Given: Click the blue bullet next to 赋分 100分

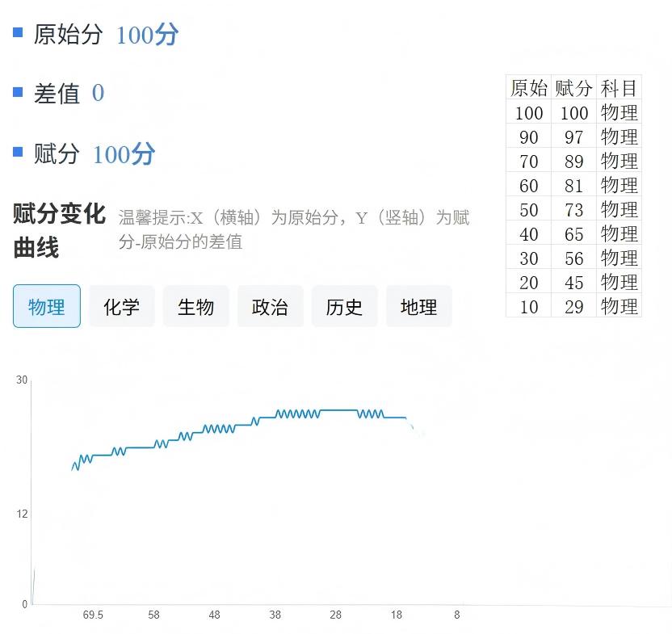Looking at the screenshot, I should 18,152.
